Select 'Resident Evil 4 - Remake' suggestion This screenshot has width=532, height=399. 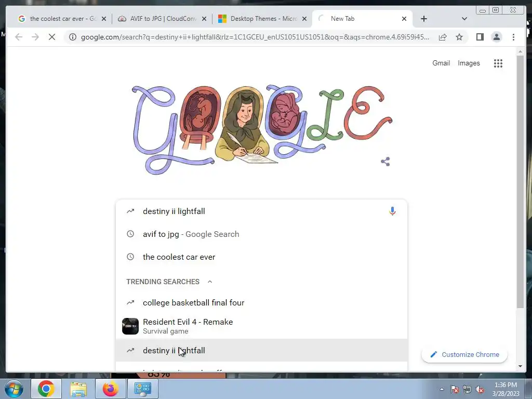click(261, 326)
